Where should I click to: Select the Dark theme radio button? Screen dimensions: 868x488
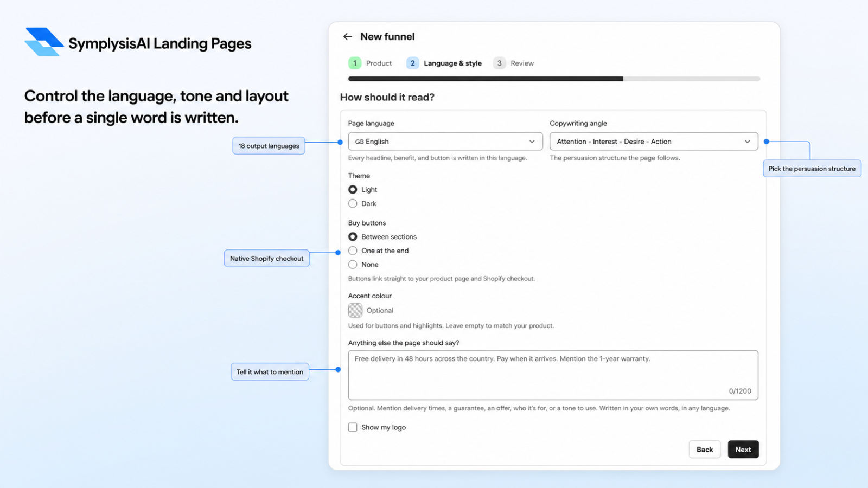point(353,203)
